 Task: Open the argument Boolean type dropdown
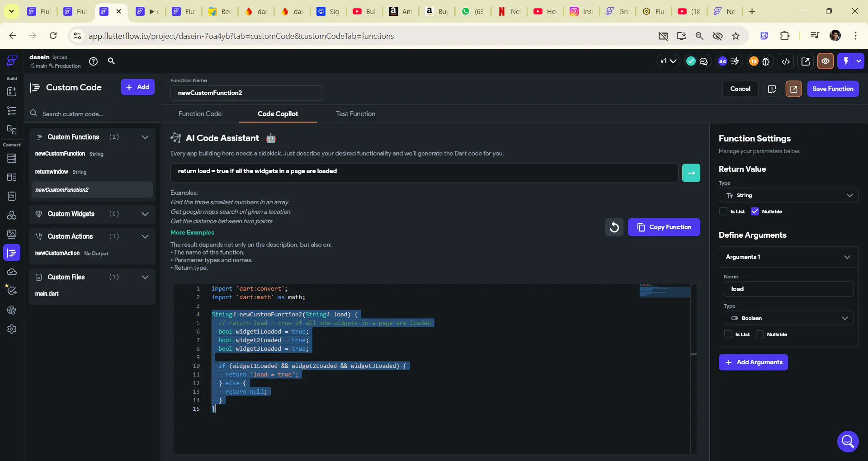pos(788,318)
